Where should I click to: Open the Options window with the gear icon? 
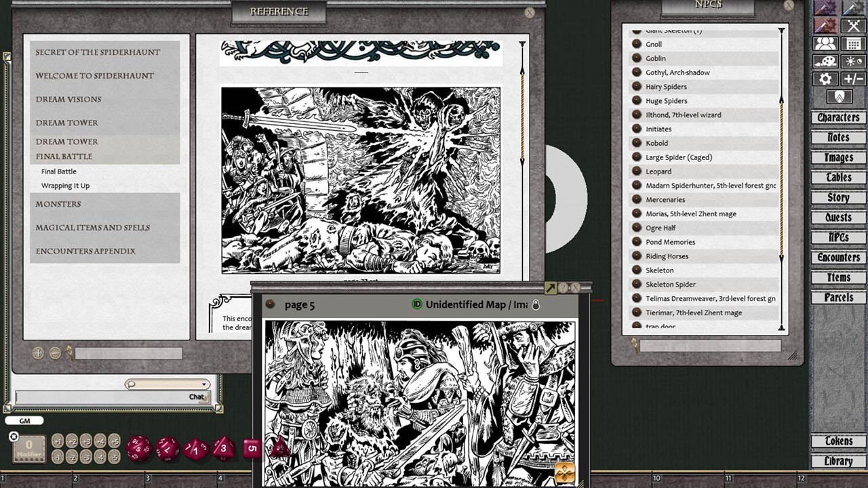tap(826, 79)
